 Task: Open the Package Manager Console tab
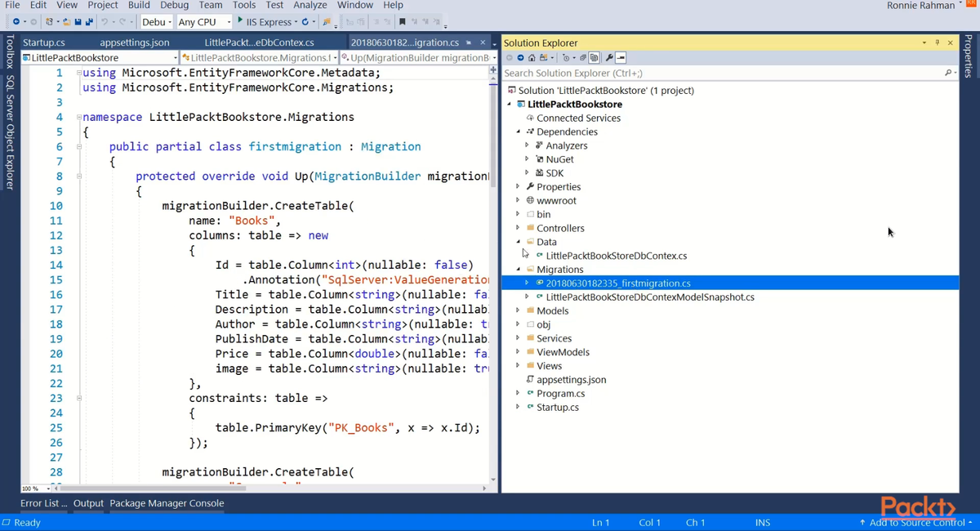[x=167, y=503]
